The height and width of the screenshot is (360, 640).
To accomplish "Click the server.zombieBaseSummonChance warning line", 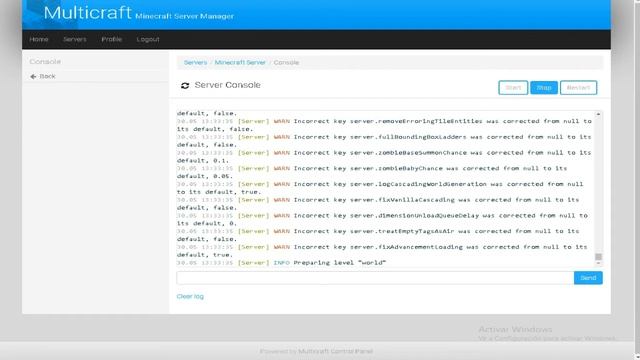I will pos(384,156).
